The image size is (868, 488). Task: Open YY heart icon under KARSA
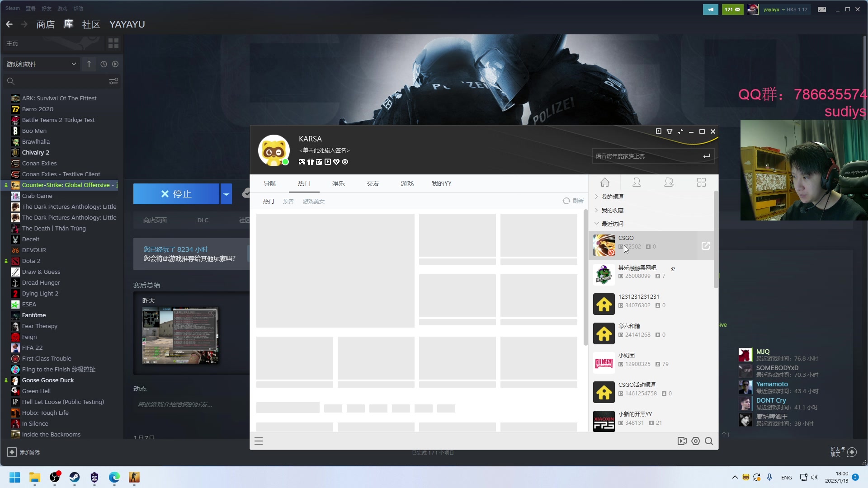[x=336, y=162]
